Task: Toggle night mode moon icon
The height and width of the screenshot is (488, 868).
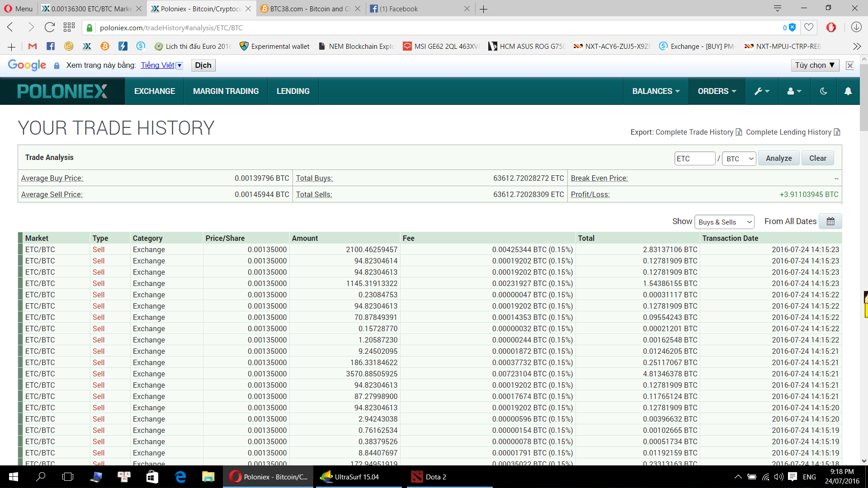Action: (x=823, y=91)
